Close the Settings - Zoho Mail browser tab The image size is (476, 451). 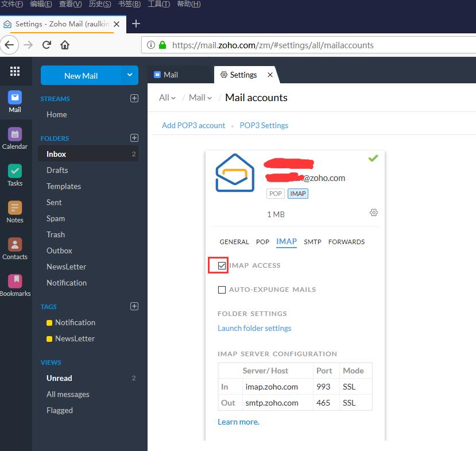pyautogui.click(x=116, y=24)
